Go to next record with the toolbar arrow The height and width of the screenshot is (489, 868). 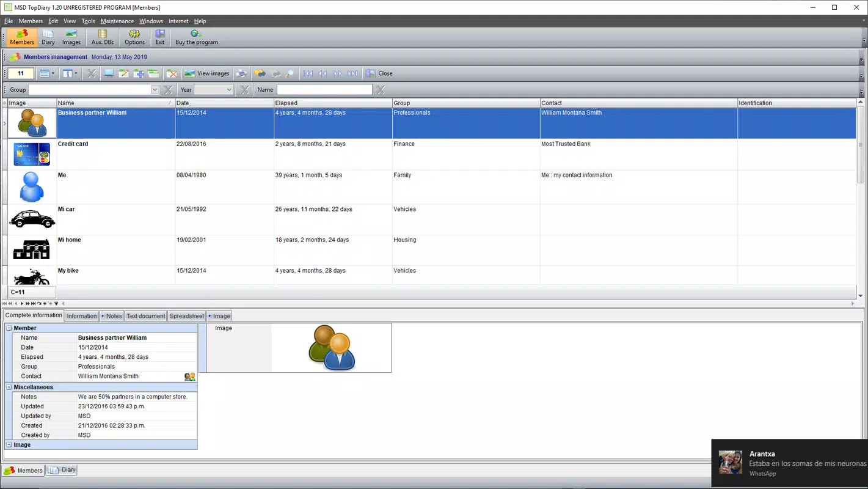point(338,73)
